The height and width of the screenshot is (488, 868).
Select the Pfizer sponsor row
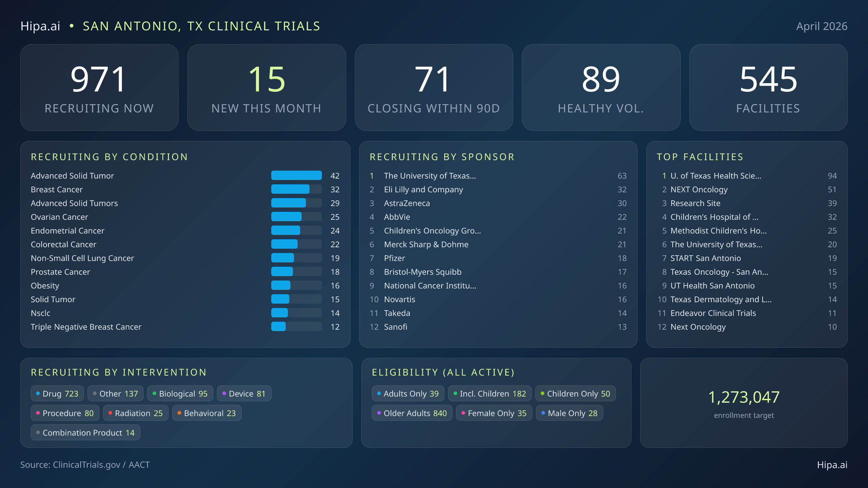(498, 258)
